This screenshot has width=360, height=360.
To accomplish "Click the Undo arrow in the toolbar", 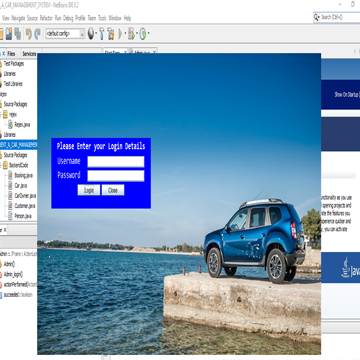I will (29, 34).
